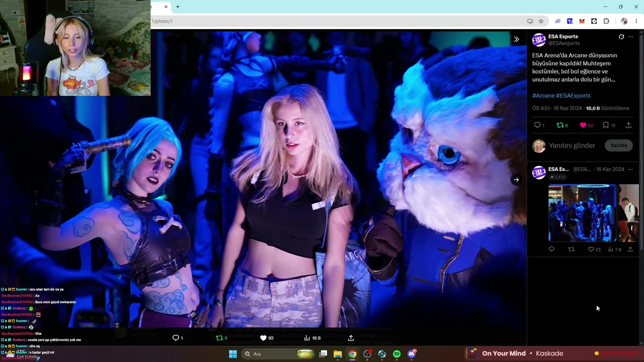
Task: Open Spotify from the taskbar
Action: 396,354
